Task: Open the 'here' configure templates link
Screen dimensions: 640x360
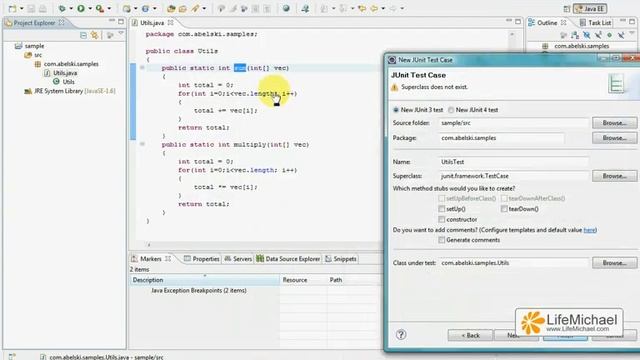Action: tap(589, 230)
